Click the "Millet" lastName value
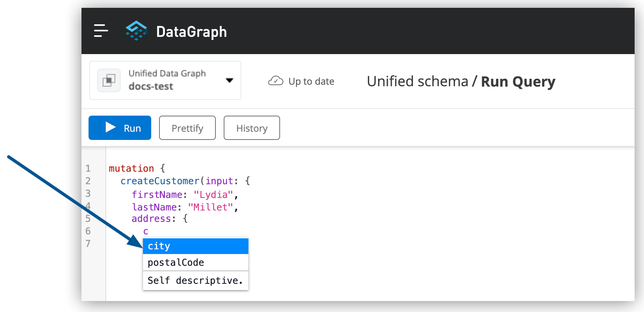This screenshot has height=312, width=644. click(x=211, y=207)
